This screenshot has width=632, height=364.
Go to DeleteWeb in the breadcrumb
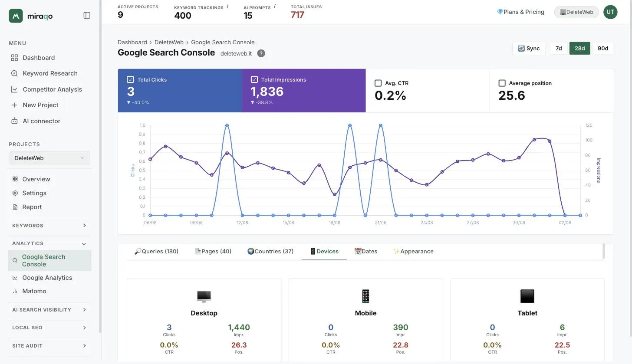169,42
